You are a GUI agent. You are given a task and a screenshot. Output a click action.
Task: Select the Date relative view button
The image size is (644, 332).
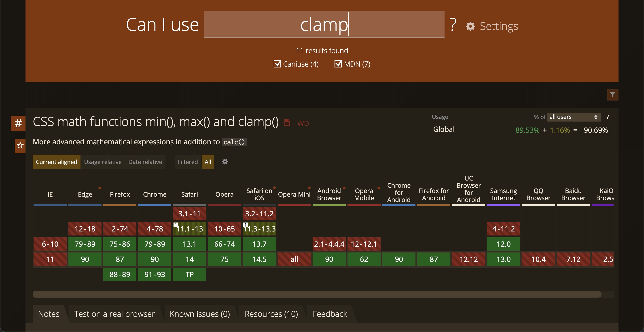click(145, 162)
